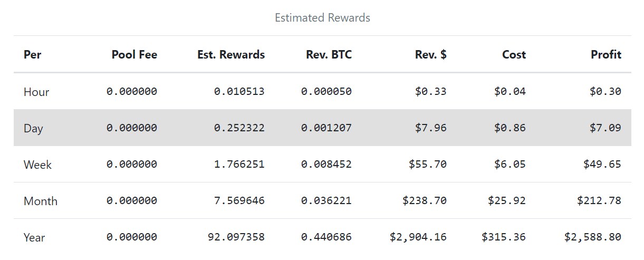
Task: Click the yearly cost value $315.36
Action: coord(503,237)
